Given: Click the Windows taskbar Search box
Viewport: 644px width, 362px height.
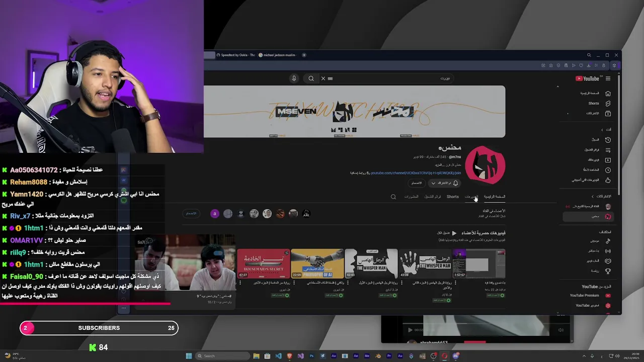Looking at the screenshot, I should (x=222, y=356).
